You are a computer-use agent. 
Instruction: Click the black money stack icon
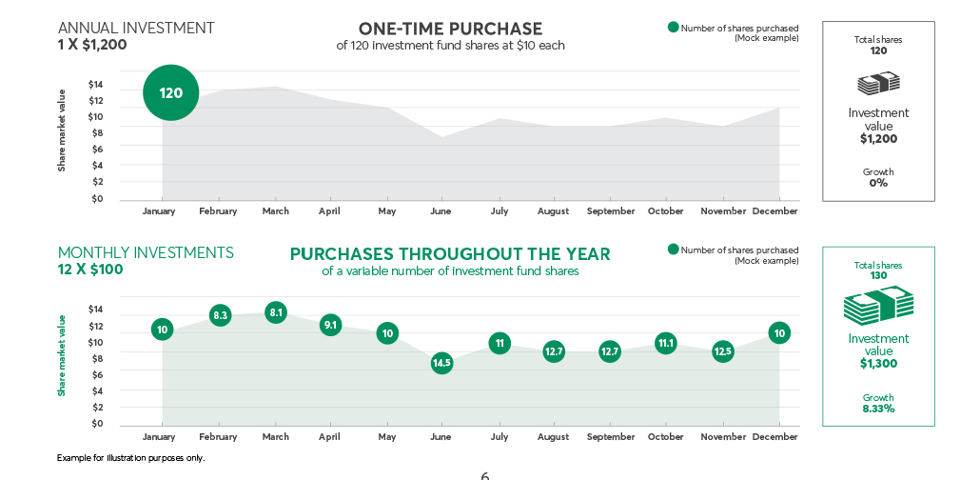[x=878, y=84]
